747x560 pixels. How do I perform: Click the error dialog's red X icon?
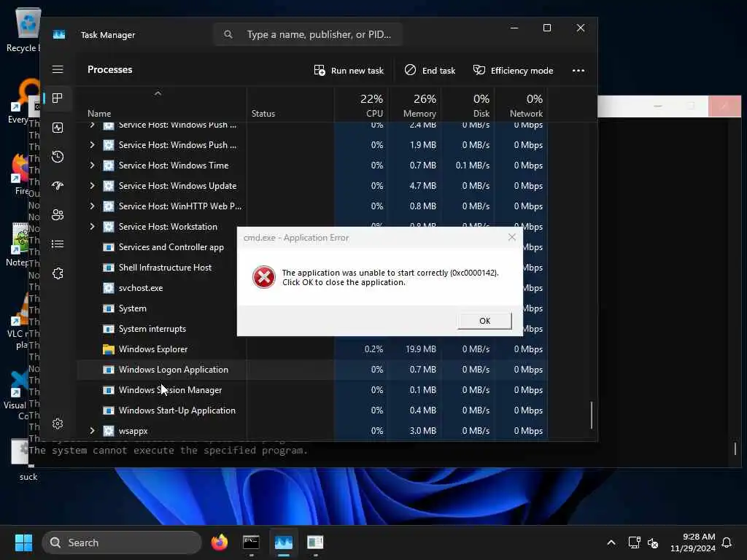[x=264, y=277]
